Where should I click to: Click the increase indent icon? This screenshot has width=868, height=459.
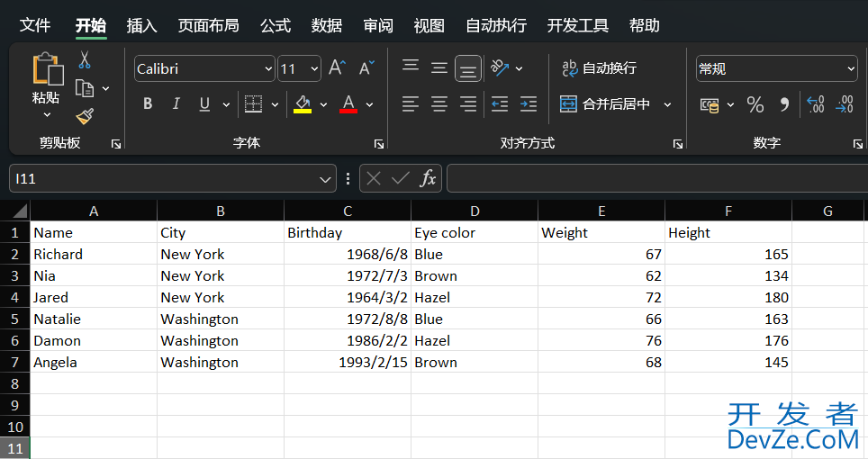529,104
